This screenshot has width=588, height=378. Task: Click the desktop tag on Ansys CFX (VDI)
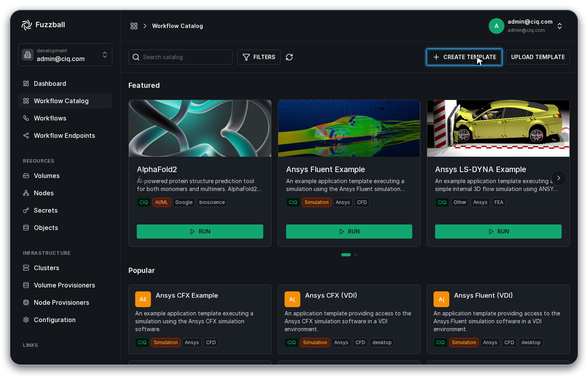pos(382,343)
